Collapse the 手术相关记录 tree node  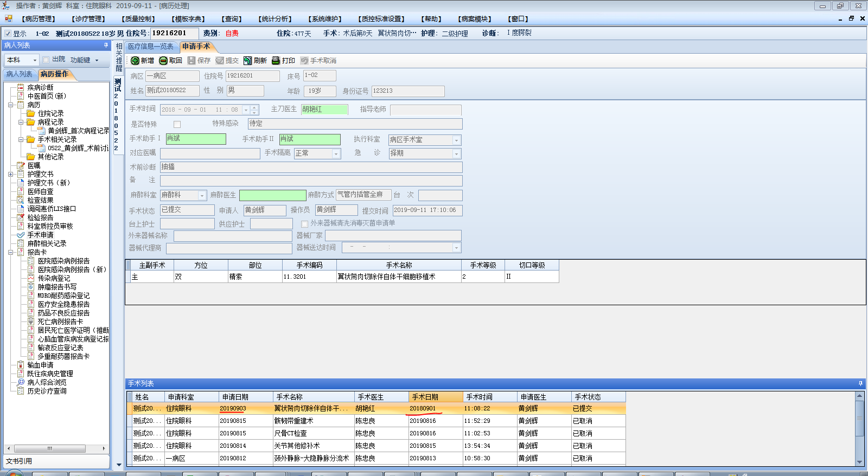pyautogui.click(x=21, y=139)
